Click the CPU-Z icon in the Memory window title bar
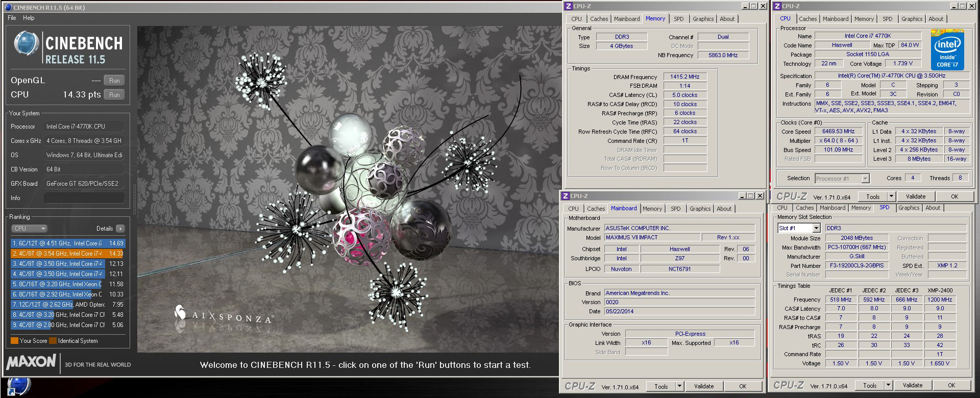Screen dimensions: 980x398 pyautogui.click(x=568, y=6)
